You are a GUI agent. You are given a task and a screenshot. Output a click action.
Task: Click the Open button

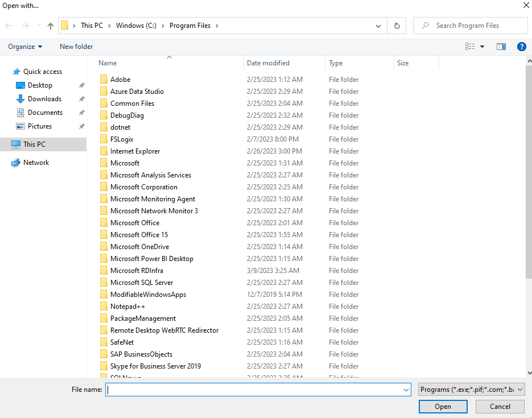443,407
